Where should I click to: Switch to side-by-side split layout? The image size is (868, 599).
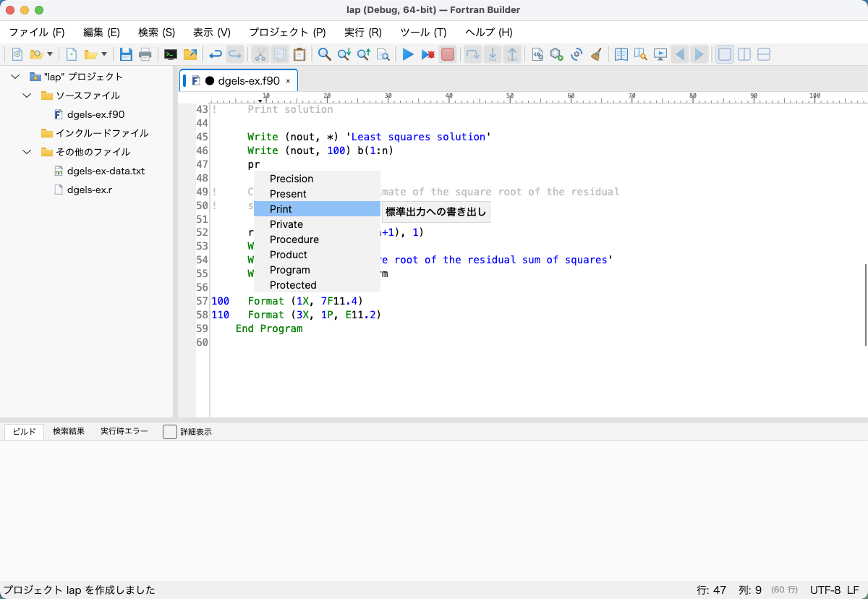[744, 54]
